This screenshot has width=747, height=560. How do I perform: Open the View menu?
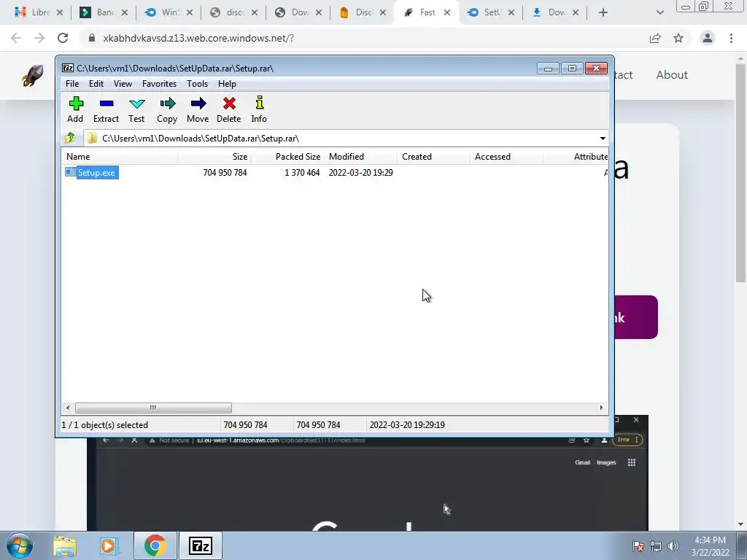pyautogui.click(x=123, y=84)
